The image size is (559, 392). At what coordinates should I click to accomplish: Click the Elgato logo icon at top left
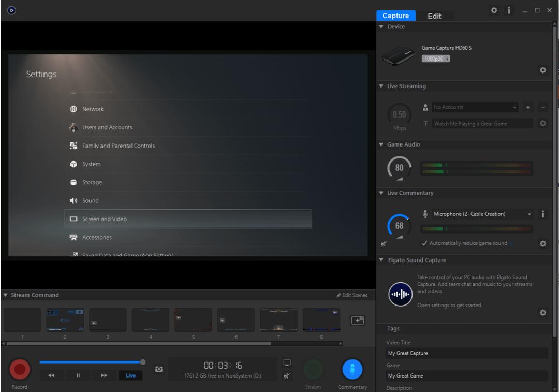[x=11, y=10]
